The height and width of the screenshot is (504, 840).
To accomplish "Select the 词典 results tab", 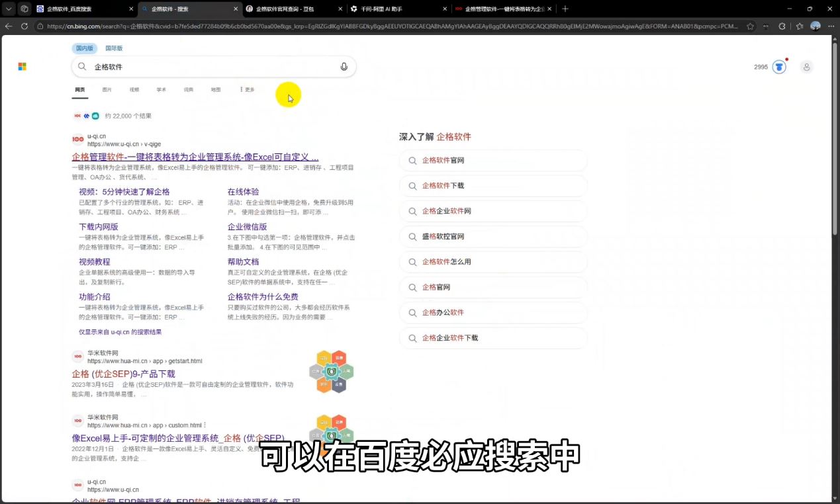I will (189, 89).
